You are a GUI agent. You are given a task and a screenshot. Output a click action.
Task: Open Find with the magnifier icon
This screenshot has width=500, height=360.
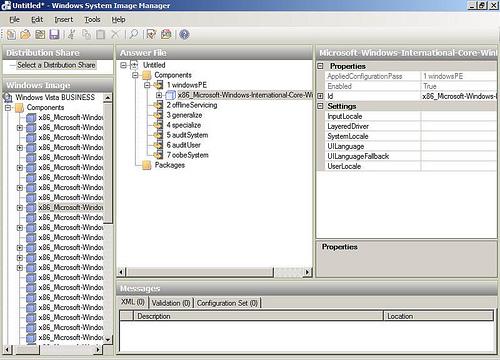pos(134,34)
